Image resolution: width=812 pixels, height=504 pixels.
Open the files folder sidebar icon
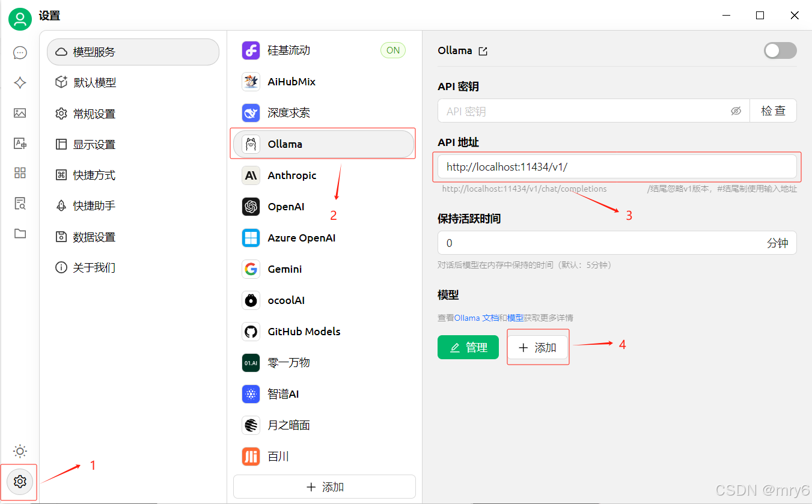[20, 234]
